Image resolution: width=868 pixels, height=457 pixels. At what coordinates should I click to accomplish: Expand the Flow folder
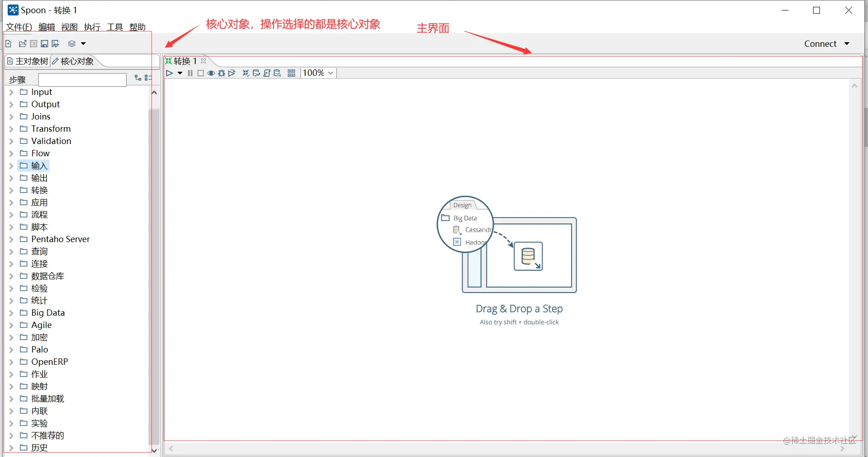tap(11, 154)
